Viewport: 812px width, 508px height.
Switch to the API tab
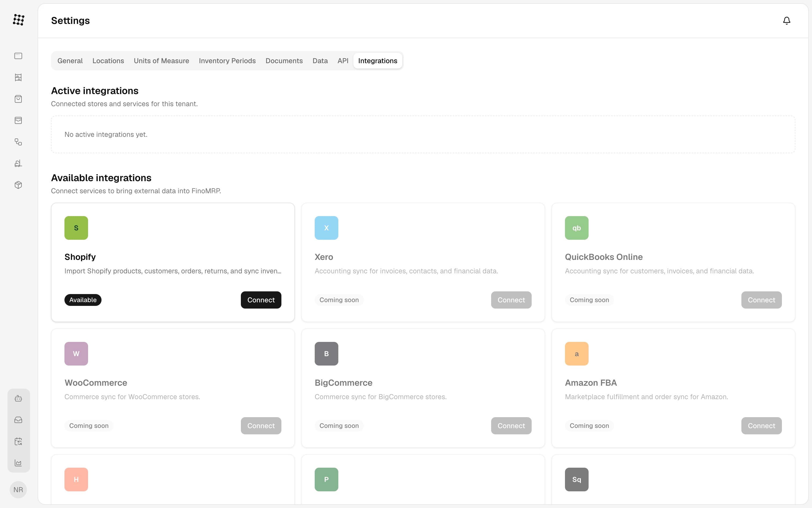click(343, 61)
